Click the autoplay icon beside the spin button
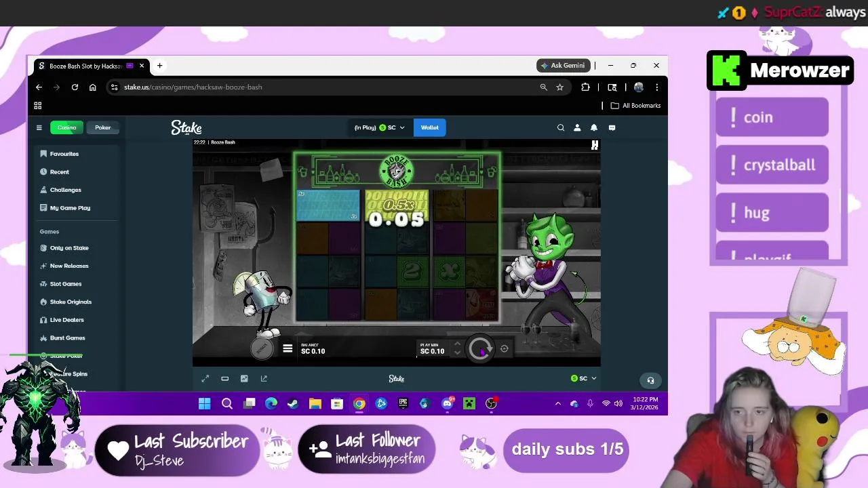This screenshot has height=488, width=868. 504,348
